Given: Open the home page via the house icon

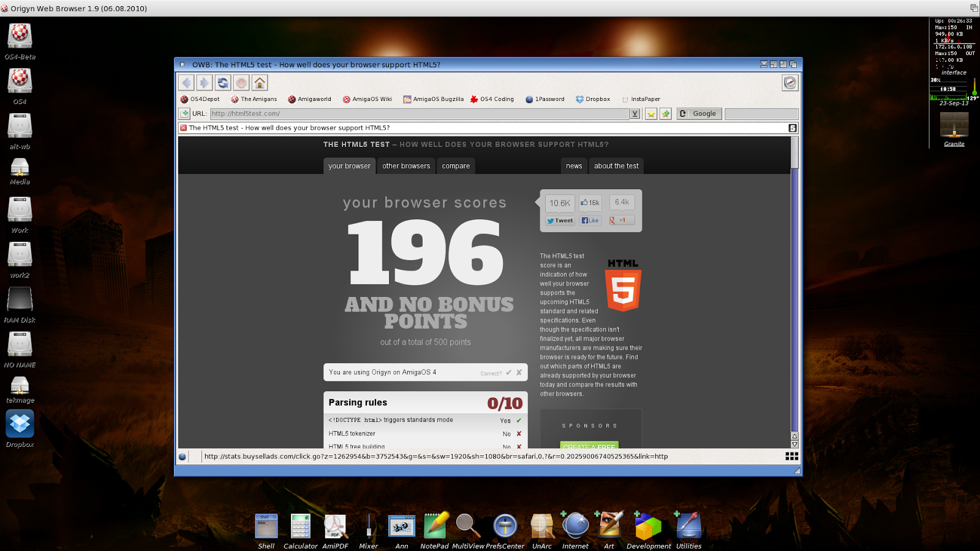Looking at the screenshot, I should coord(260,83).
